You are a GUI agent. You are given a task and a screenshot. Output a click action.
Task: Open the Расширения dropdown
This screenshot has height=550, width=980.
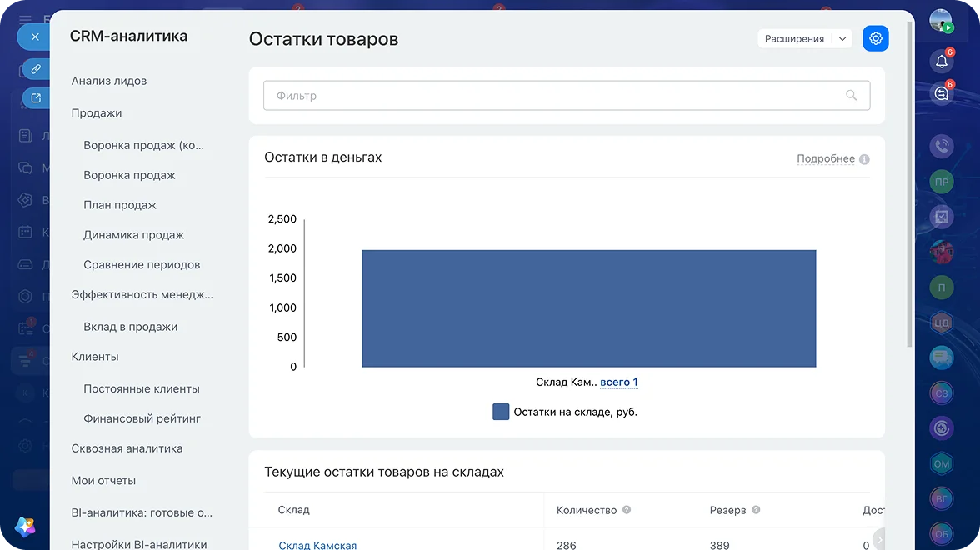click(804, 38)
